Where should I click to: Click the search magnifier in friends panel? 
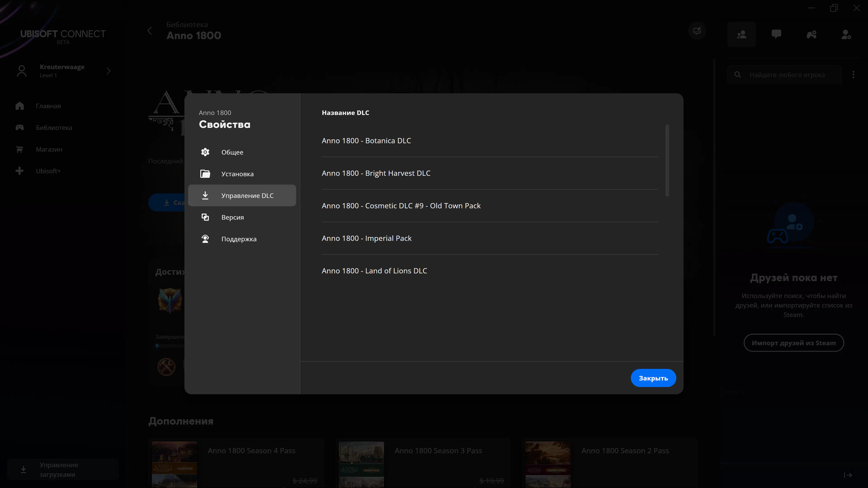(x=738, y=75)
